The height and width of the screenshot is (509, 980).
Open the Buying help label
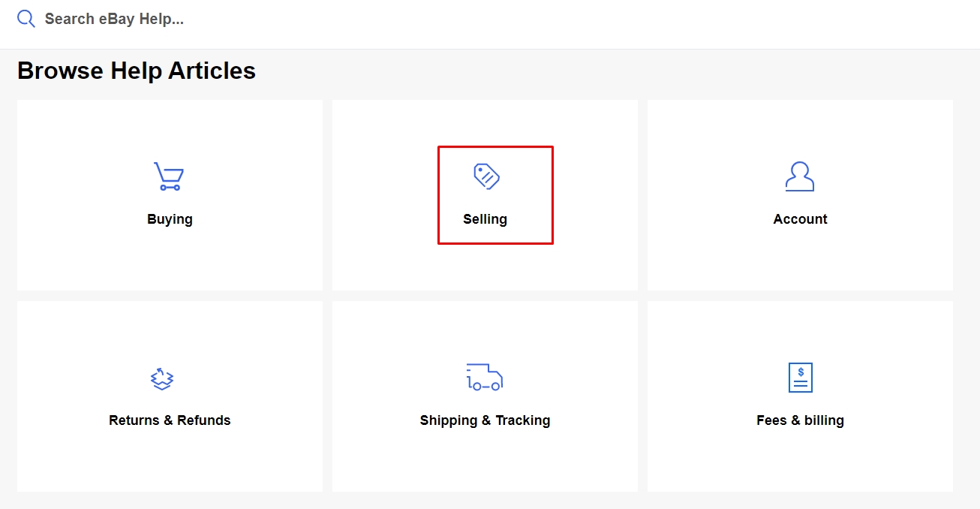(170, 219)
